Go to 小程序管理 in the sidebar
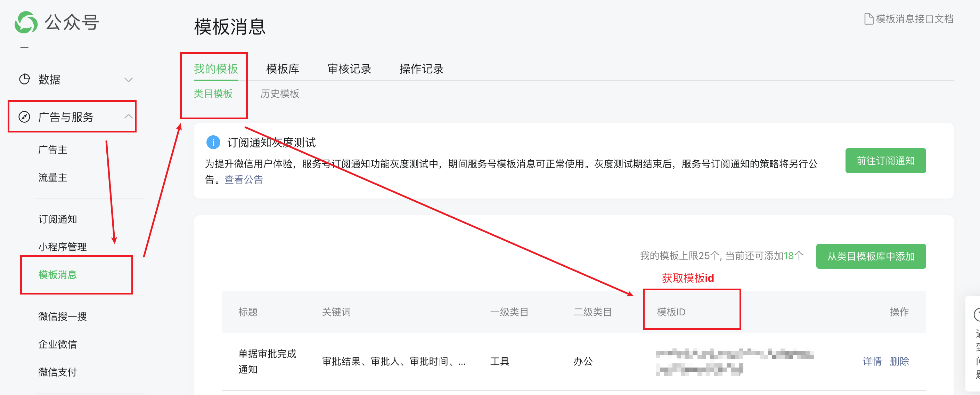Screen dimensions: 980x395 coord(63,247)
